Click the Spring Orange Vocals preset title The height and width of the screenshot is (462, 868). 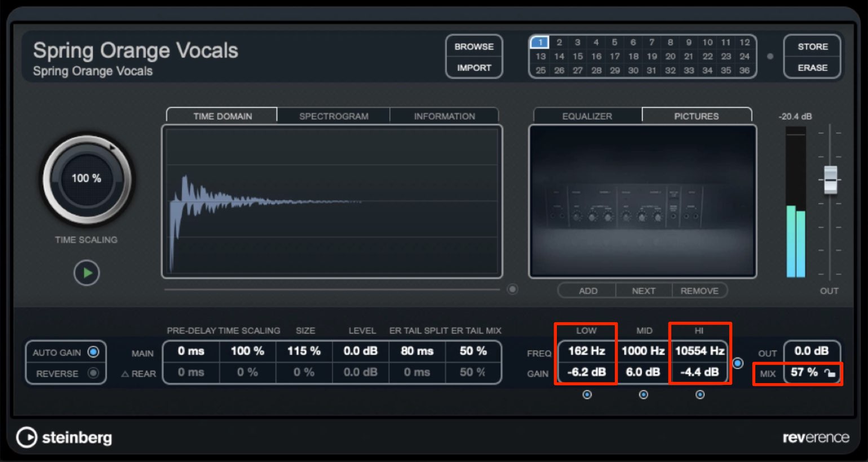[x=135, y=50]
